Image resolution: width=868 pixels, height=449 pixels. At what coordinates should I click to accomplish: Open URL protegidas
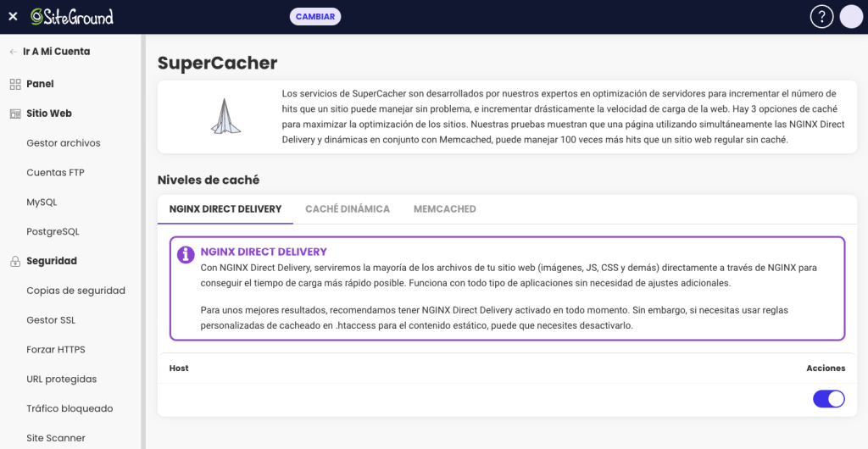pos(61,380)
